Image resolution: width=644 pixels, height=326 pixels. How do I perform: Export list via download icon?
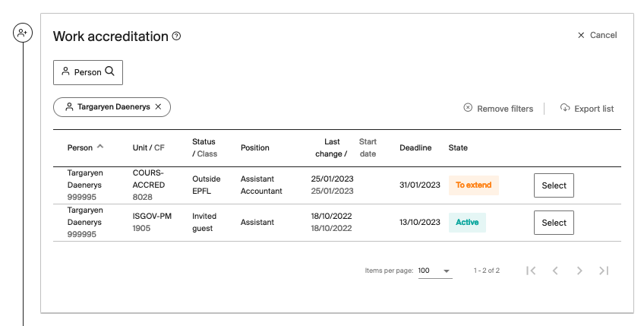point(587,109)
